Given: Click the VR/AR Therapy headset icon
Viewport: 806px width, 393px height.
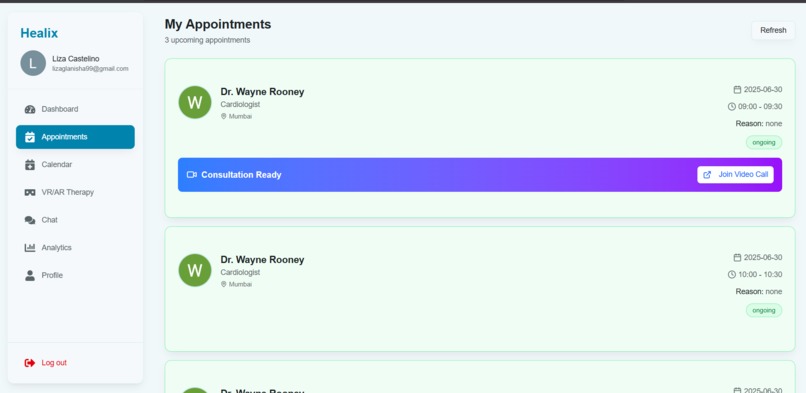Looking at the screenshot, I should click(30, 193).
